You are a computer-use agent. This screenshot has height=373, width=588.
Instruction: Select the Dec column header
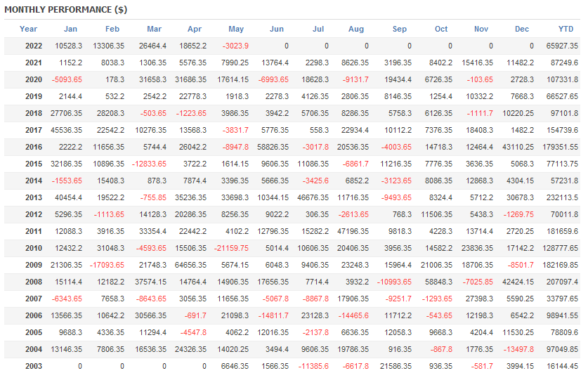(522, 29)
